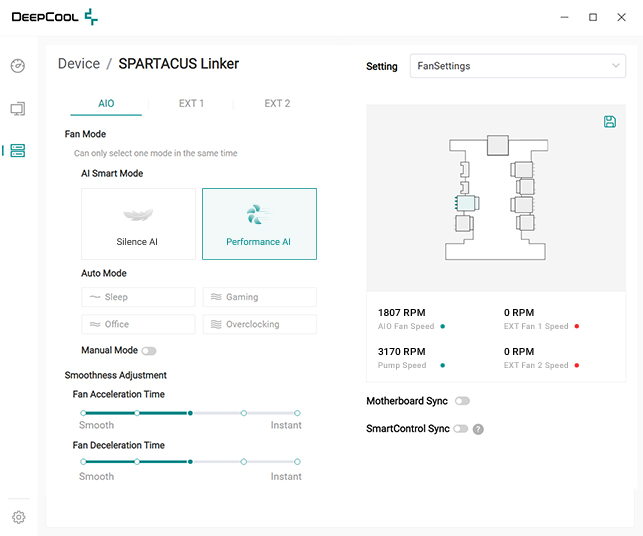Open the settings gear icon

[x=18, y=517]
